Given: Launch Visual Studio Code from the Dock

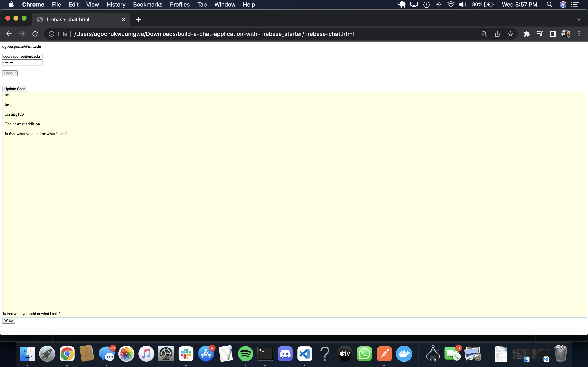Looking at the screenshot, I should (305, 354).
